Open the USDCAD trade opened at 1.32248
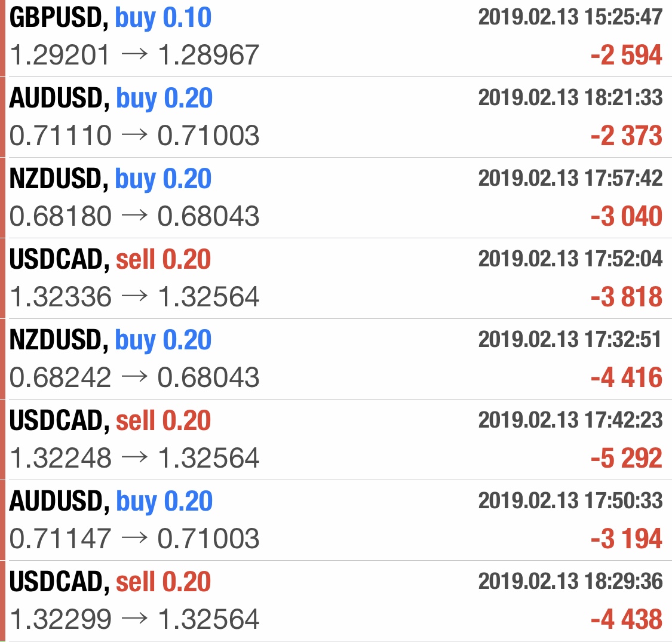Screen dimensions: 672x642 pyautogui.click(x=111, y=422)
